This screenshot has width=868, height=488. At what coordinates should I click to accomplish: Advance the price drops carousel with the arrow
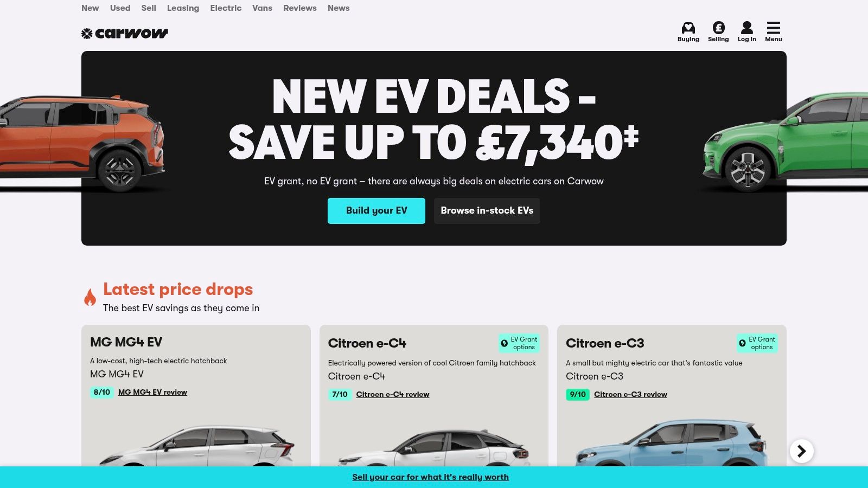pos(802,451)
